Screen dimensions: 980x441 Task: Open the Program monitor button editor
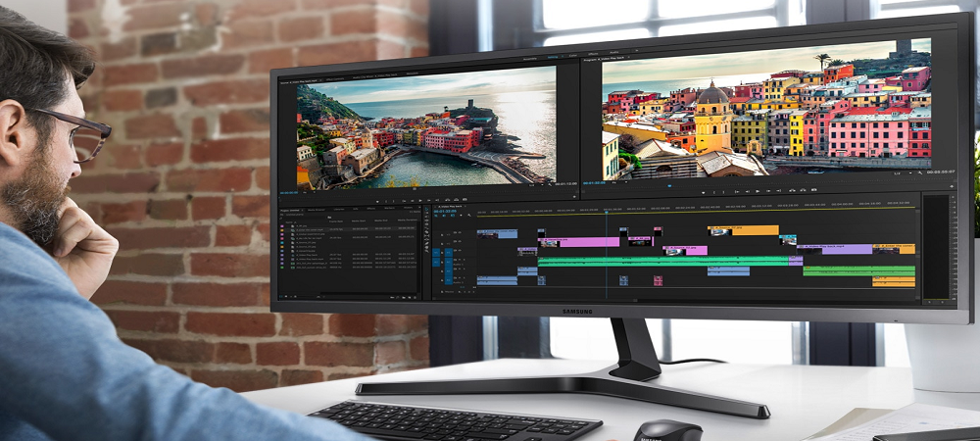click(952, 186)
